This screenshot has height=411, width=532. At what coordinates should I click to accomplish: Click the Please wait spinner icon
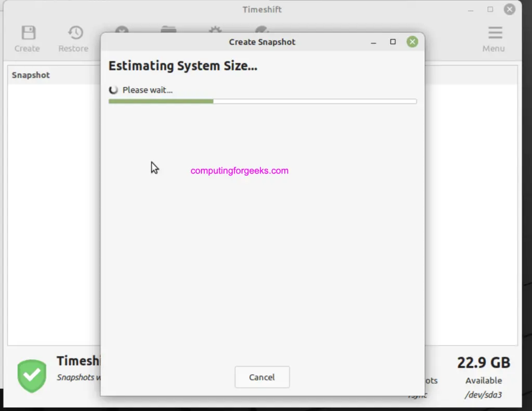point(113,90)
